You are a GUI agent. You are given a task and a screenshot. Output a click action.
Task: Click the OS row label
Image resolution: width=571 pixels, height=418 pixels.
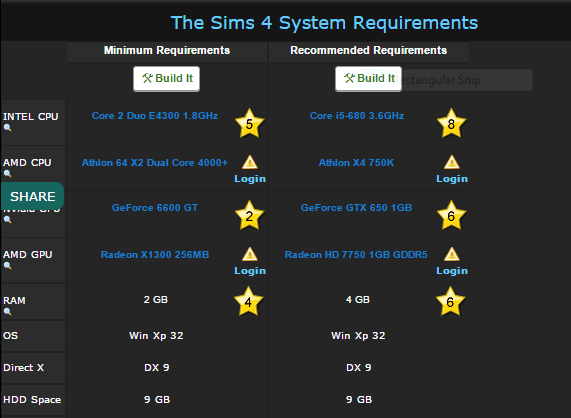click(x=10, y=335)
